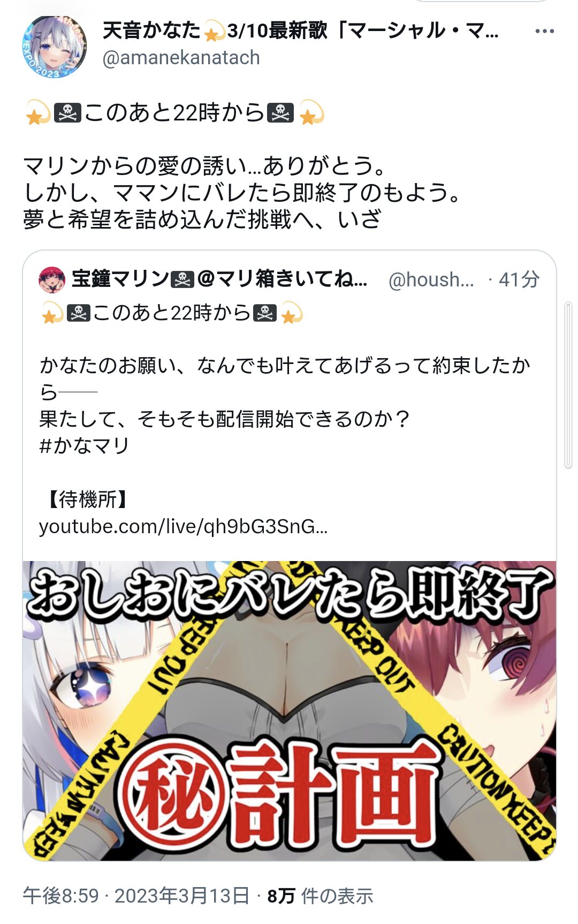Open the #かなマリ hashtag
Image resolution: width=578 pixels, height=924 pixels.
84,445
